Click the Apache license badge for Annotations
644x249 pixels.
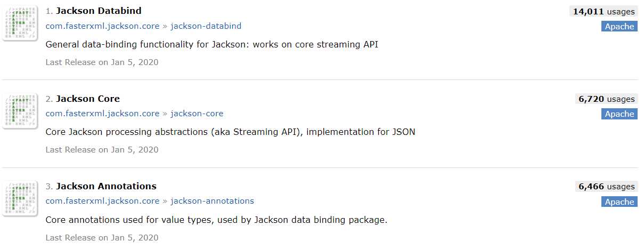[x=619, y=202]
